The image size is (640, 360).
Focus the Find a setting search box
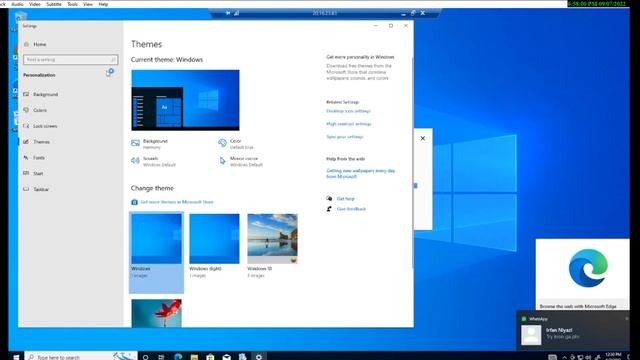pyautogui.click(x=71, y=60)
